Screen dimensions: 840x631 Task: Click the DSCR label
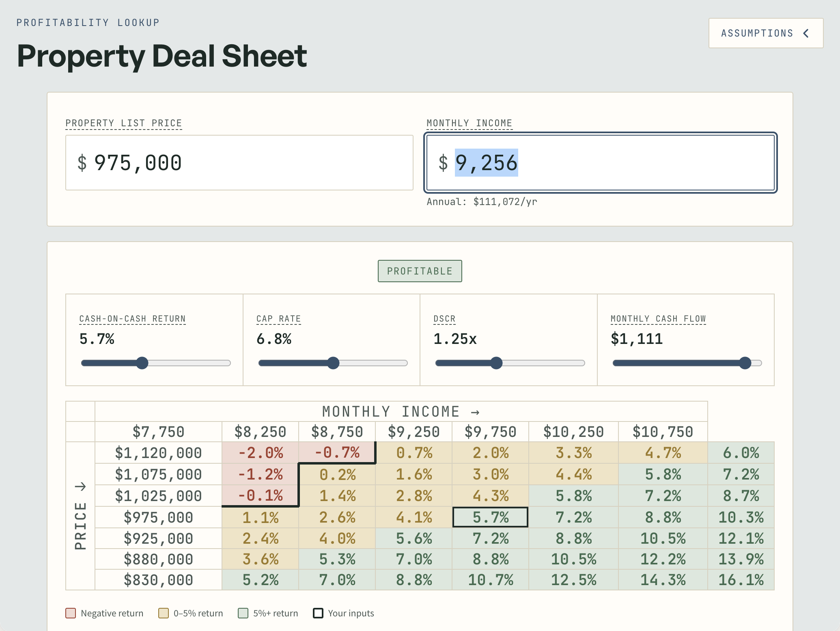(x=444, y=319)
